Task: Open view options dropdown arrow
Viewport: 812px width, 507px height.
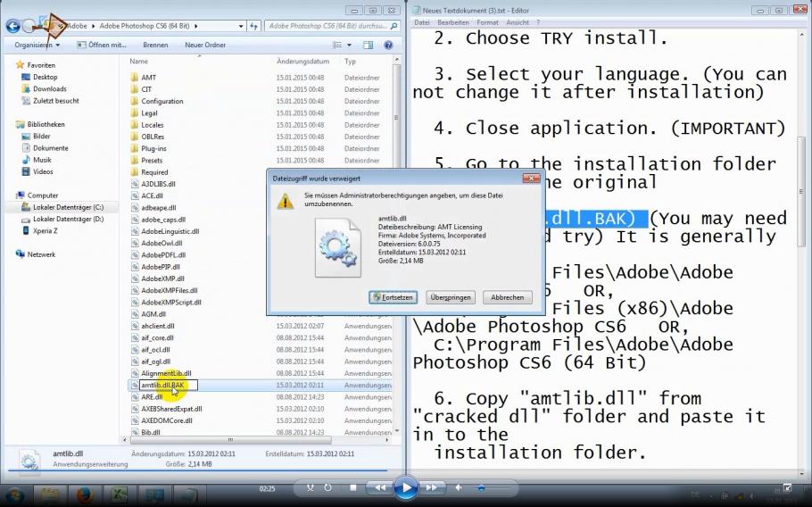Action: coord(349,45)
